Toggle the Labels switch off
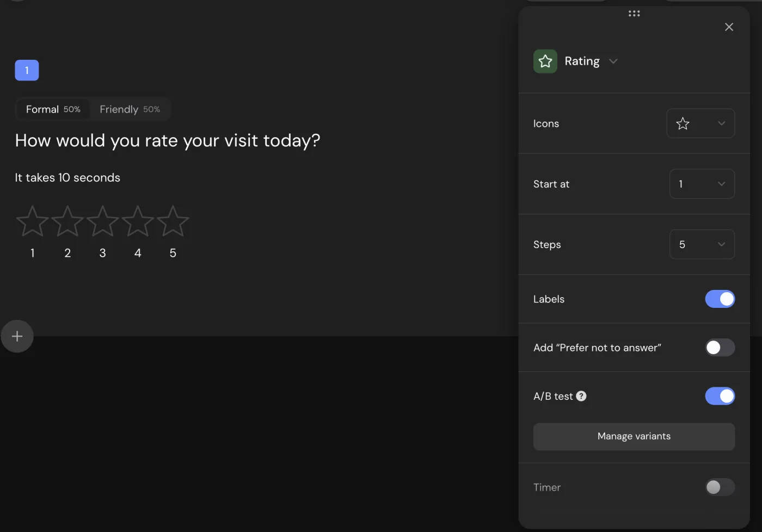Viewport: 762px width, 532px height. 720,299
